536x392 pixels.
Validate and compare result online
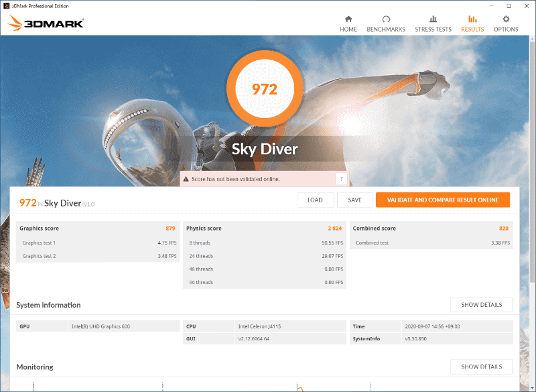443,200
